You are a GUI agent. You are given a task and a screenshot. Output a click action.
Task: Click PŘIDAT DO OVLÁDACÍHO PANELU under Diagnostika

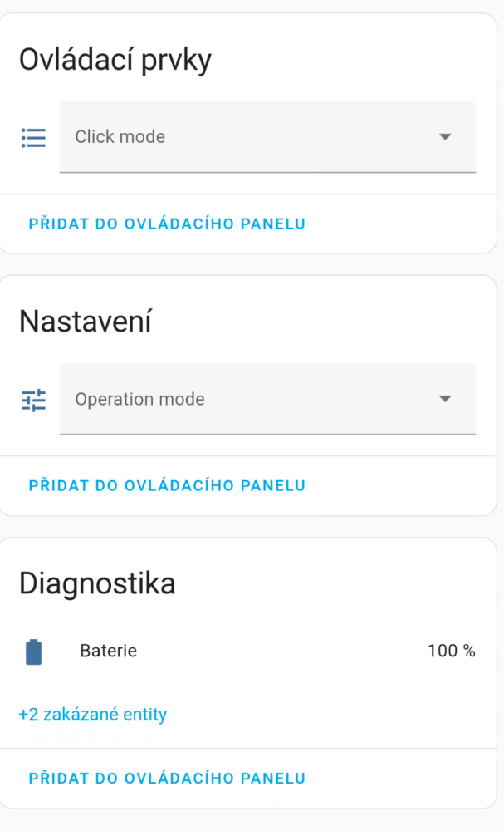(167, 779)
